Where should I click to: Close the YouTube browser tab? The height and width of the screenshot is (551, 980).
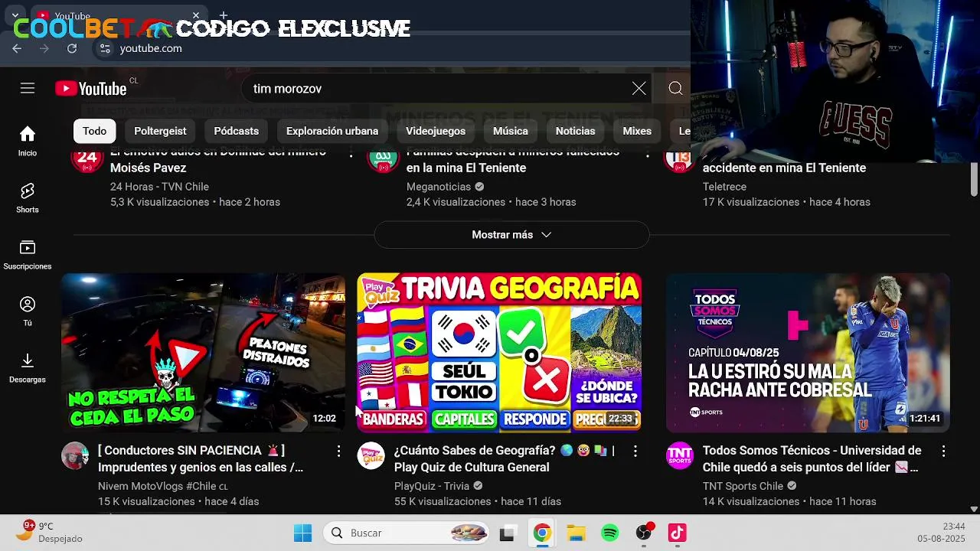196,15
